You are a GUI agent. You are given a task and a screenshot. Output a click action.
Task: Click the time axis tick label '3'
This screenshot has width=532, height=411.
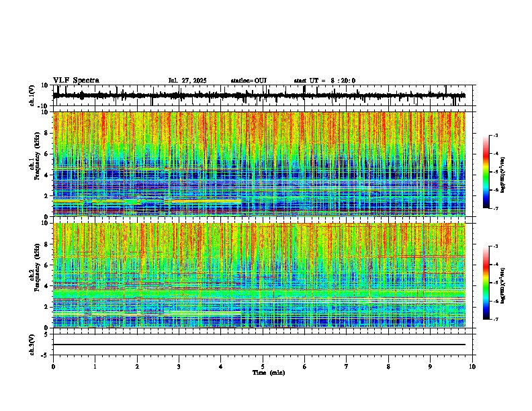pyautogui.click(x=179, y=367)
